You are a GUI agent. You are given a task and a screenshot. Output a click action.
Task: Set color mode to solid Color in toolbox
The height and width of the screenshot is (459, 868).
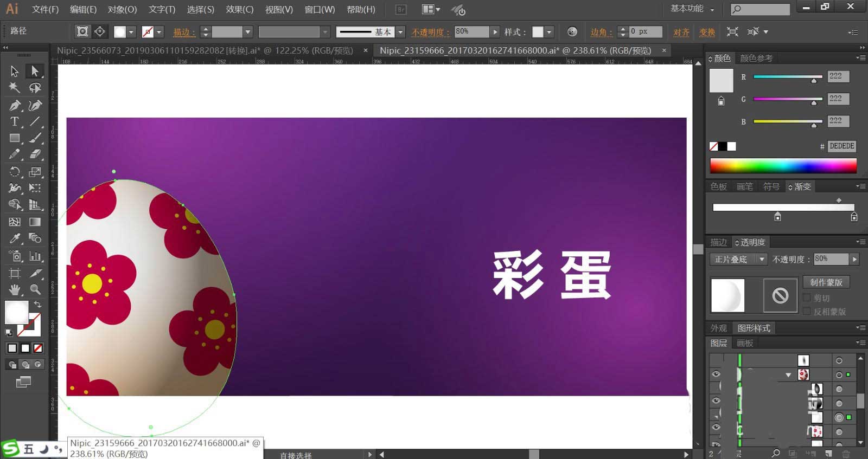pyautogui.click(x=12, y=348)
